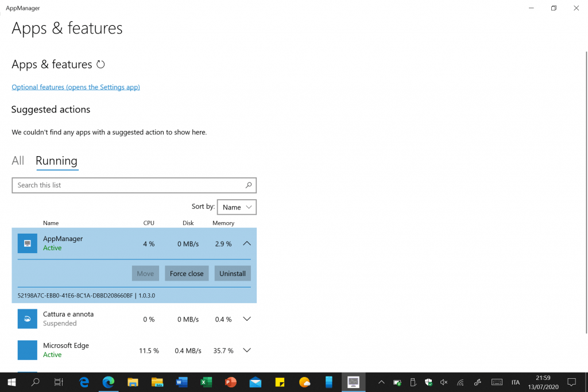Click the Microsoft Edge app icon in list
The image size is (588, 392).
pos(27,350)
